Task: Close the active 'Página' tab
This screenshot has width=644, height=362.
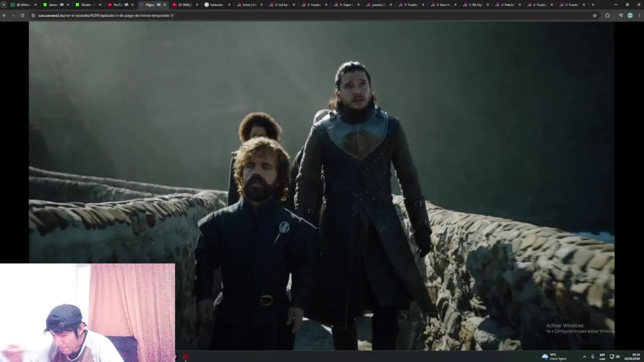Action: tap(165, 5)
